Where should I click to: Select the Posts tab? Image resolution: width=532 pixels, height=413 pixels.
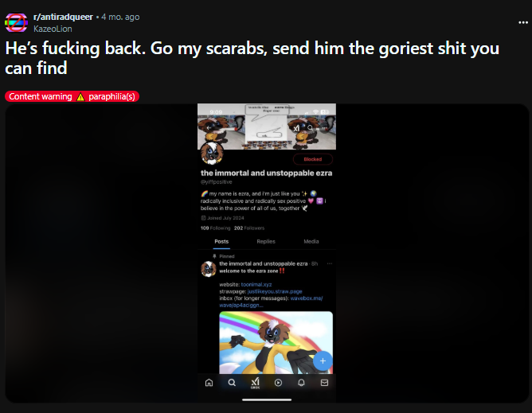221,241
